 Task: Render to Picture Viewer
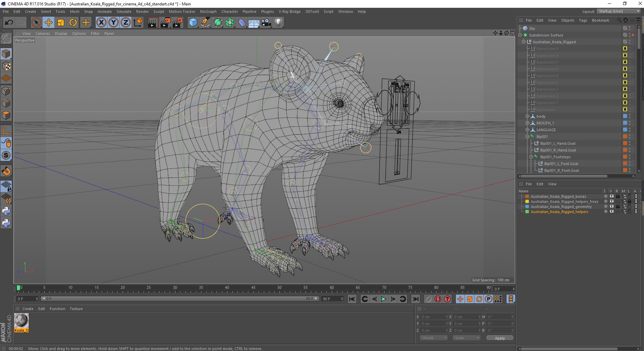coord(165,23)
